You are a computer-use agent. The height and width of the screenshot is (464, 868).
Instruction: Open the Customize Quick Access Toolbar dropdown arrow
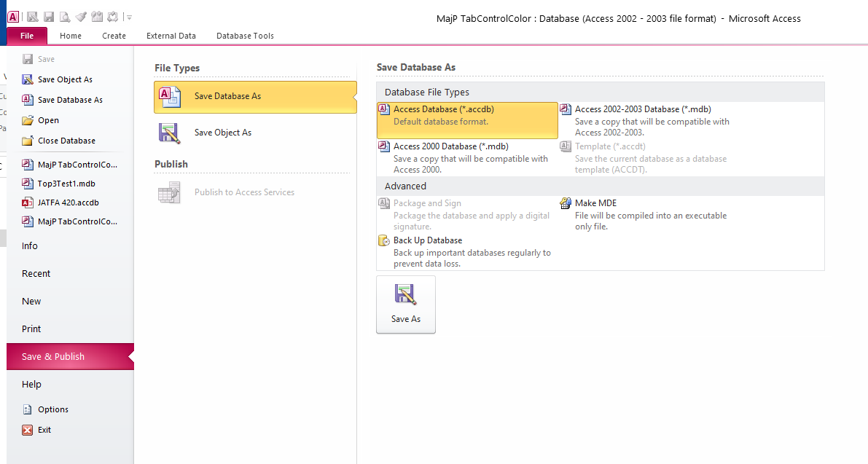tap(129, 17)
